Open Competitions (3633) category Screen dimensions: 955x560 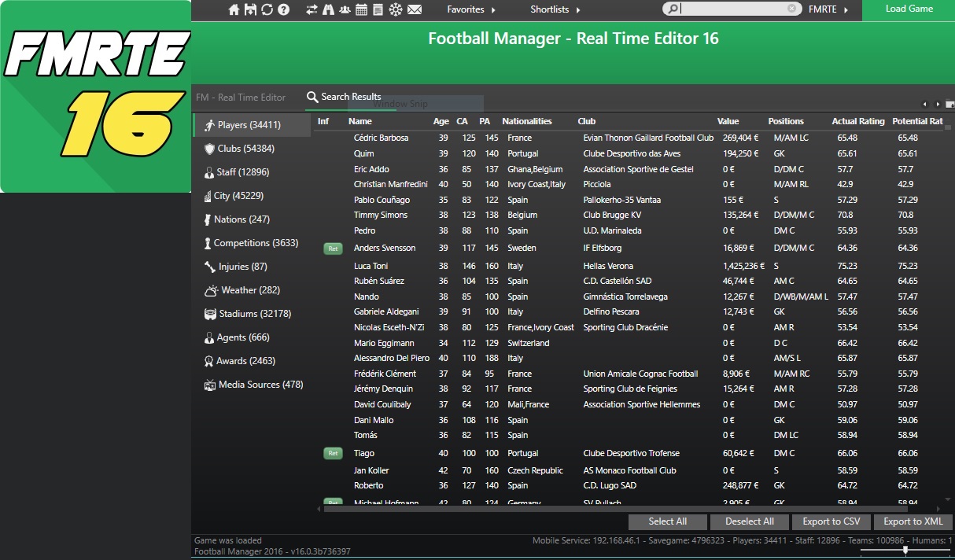[x=252, y=243]
